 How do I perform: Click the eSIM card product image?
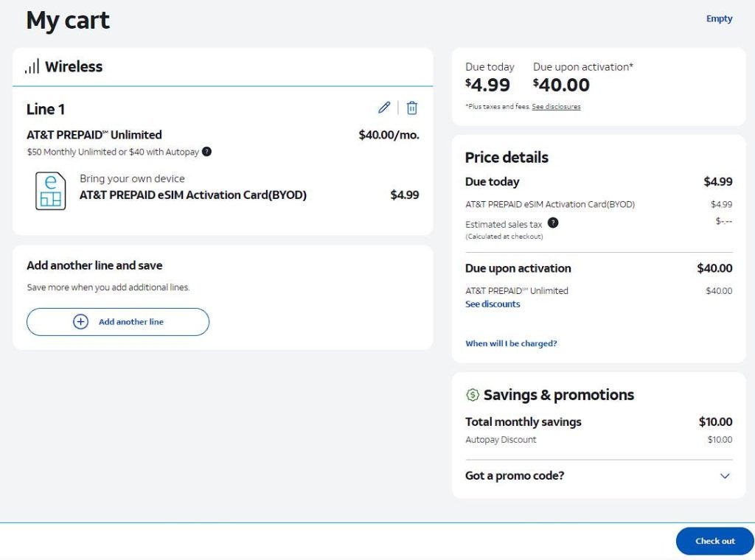(50, 191)
